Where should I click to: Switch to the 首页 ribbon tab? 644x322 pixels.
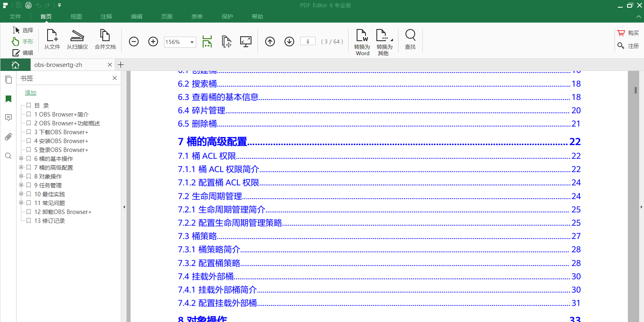[46, 17]
